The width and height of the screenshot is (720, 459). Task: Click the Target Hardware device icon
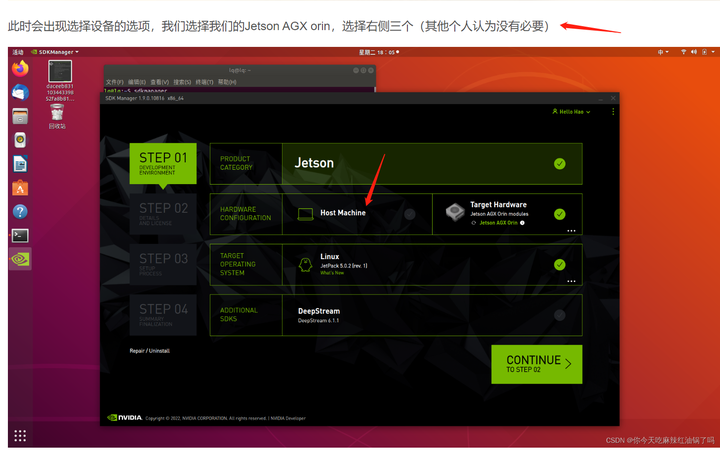tap(455, 212)
